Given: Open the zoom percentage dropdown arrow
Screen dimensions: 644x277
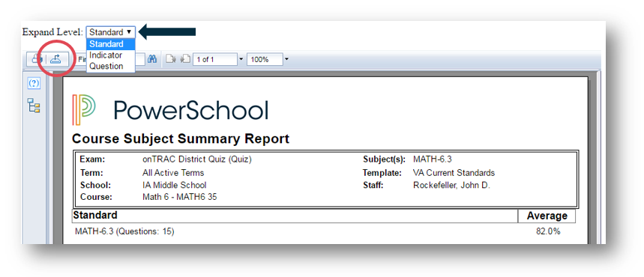Looking at the screenshot, I should point(286,59).
